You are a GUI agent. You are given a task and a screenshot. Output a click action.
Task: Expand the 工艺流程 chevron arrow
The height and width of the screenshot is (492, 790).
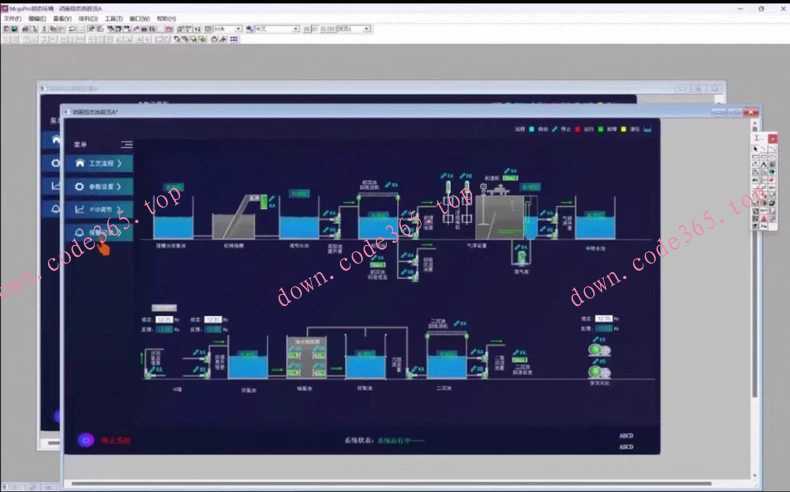(120, 163)
